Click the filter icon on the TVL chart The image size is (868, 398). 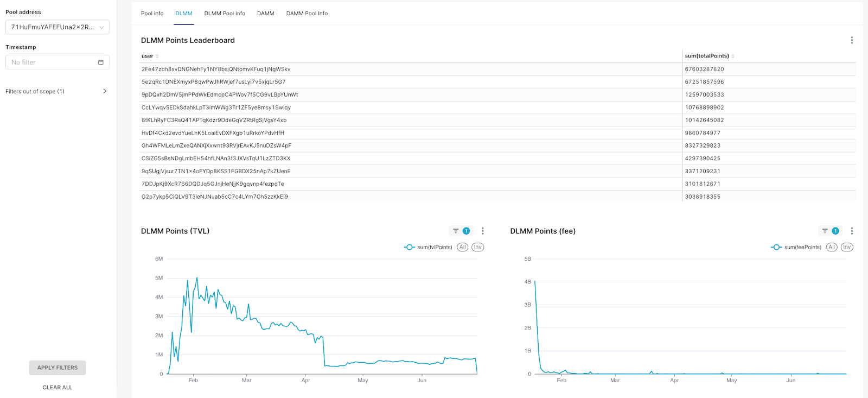[456, 231]
